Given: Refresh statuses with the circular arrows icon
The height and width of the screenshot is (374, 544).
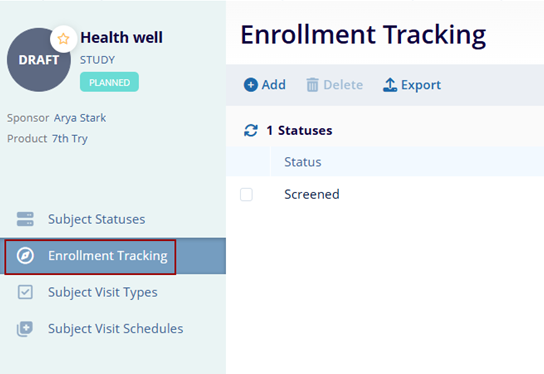Looking at the screenshot, I should point(250,130).
